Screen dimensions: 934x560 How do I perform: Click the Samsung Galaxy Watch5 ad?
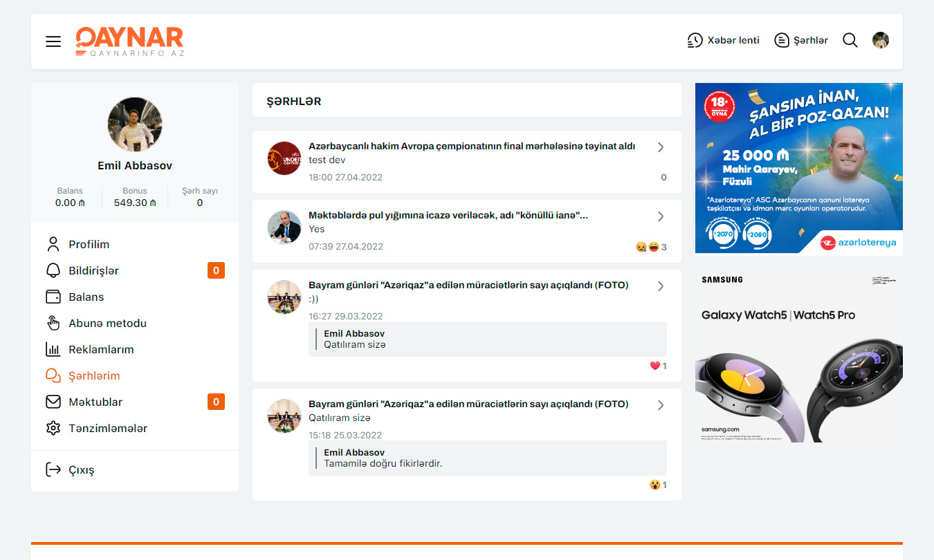[798, 356]
